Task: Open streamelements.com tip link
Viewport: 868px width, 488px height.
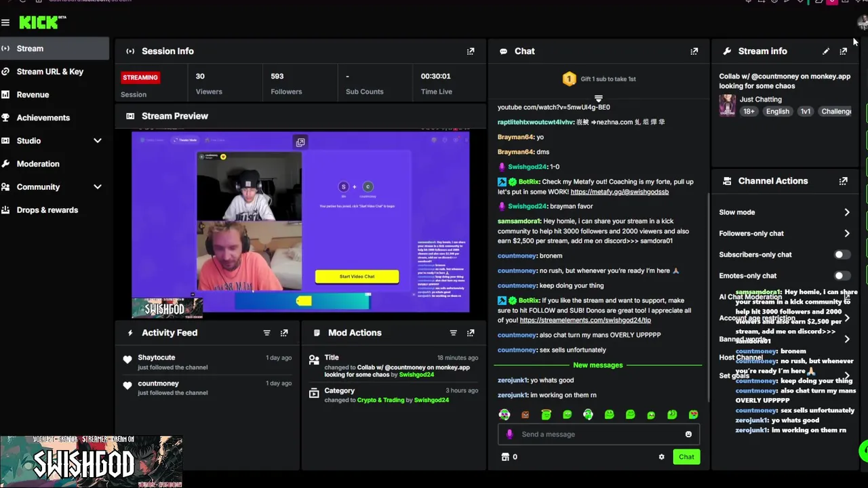Action: pos(585,321)
